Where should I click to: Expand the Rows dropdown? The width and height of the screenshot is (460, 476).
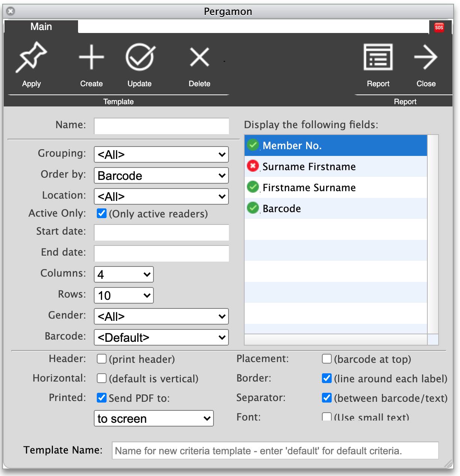pyautogui.click(x=124, y=295)
